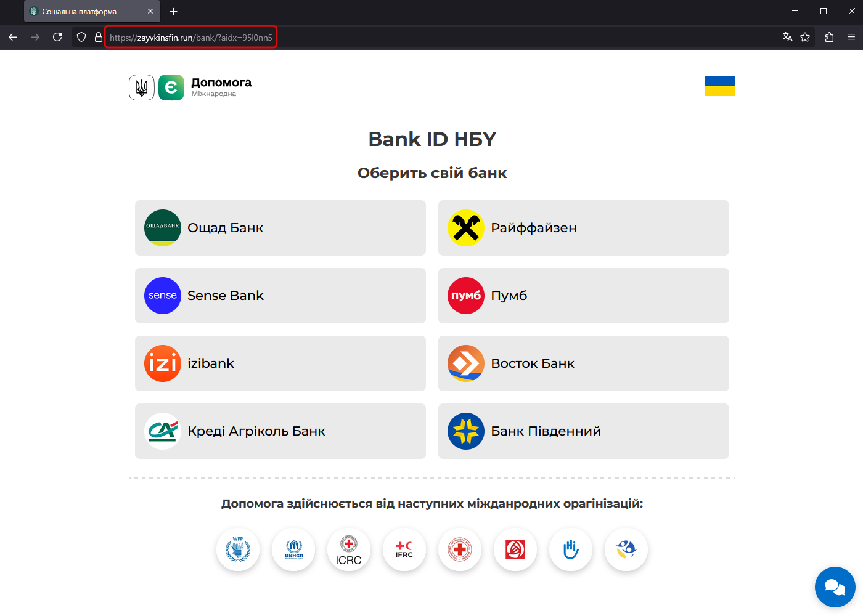Click the Ukrainian trident emblem logo
Viewport: 863px width, 616px height.
pos(142,87)
